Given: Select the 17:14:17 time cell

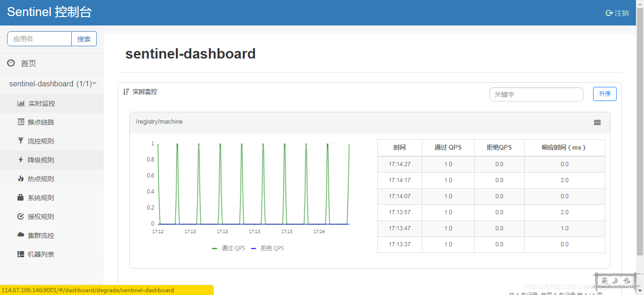Looking at the screenshot, I should 400,180.
